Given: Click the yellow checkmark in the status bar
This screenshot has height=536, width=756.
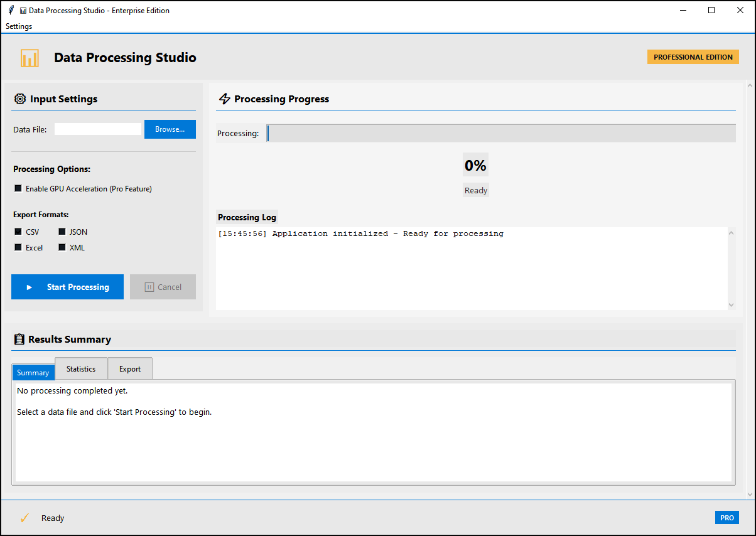Looking at the screenshot, I should coord(24,517).
